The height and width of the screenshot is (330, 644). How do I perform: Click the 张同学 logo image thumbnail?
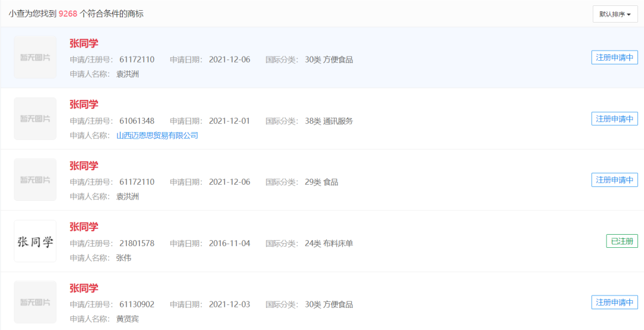[35, 241]
